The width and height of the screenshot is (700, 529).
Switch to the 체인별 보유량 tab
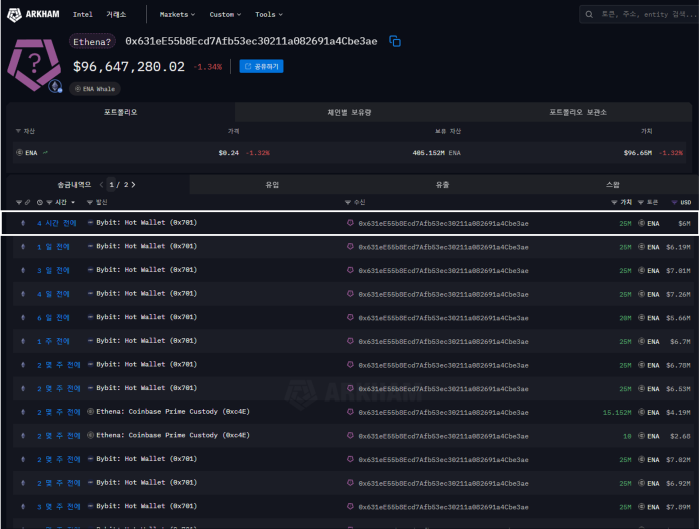349,112
